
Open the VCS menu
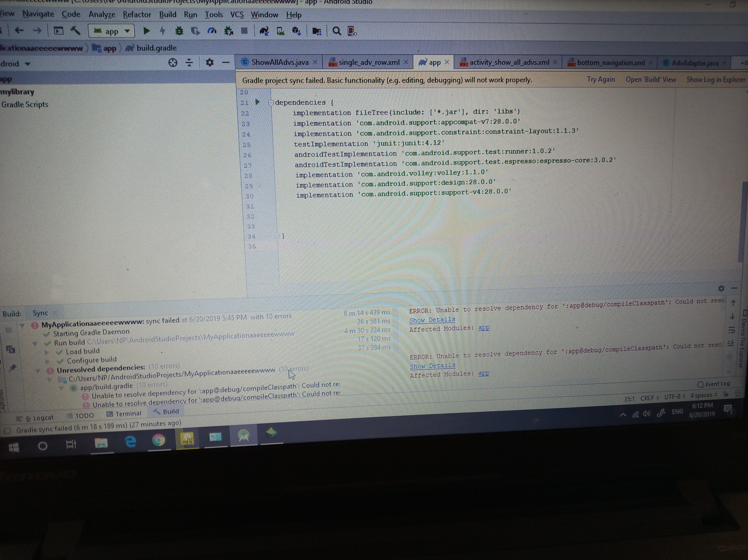(x=237, y=15)
